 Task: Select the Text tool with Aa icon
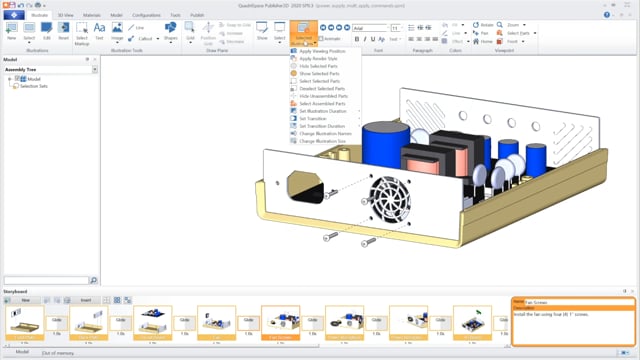(99, 31)
